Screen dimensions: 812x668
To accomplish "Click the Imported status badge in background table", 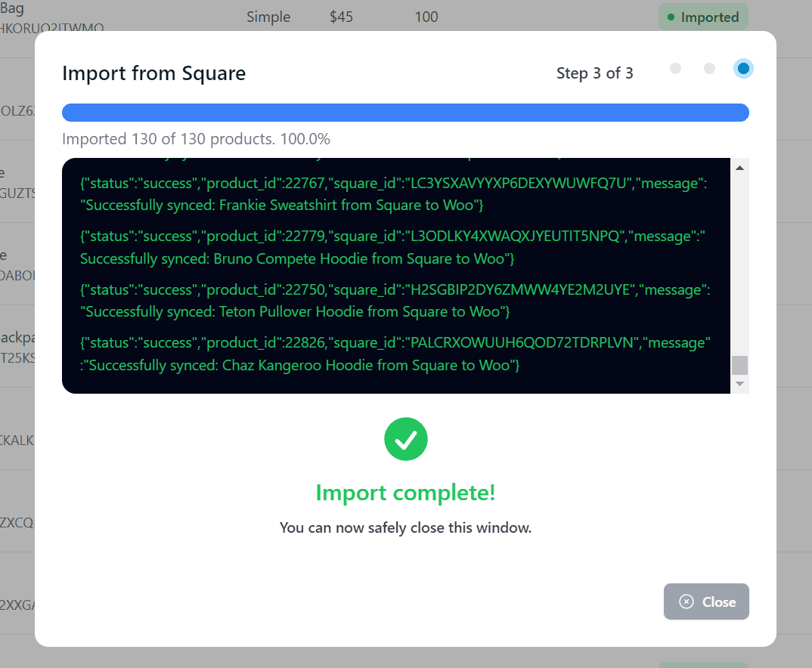I will (703, 17).
